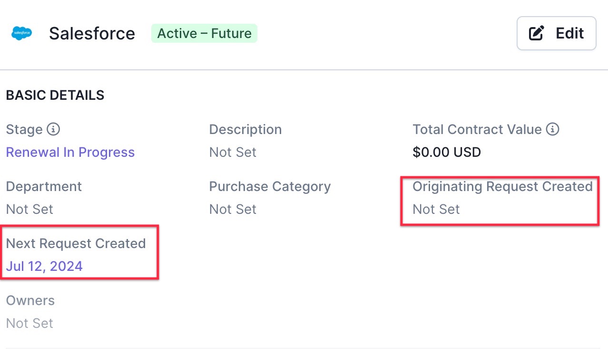
Task: Select the Salesforce agreement title
Action: pos(92,34)
